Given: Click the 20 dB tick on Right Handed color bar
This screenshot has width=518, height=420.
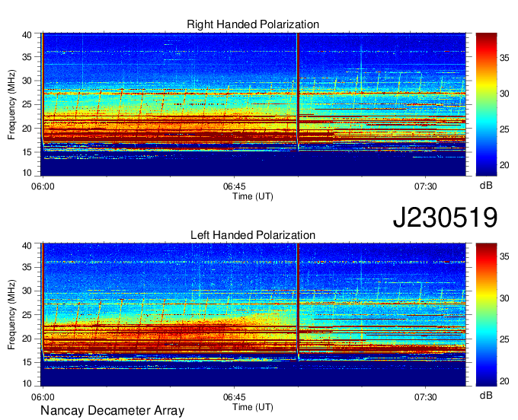Looking at the screenshot, I should 504,165.
